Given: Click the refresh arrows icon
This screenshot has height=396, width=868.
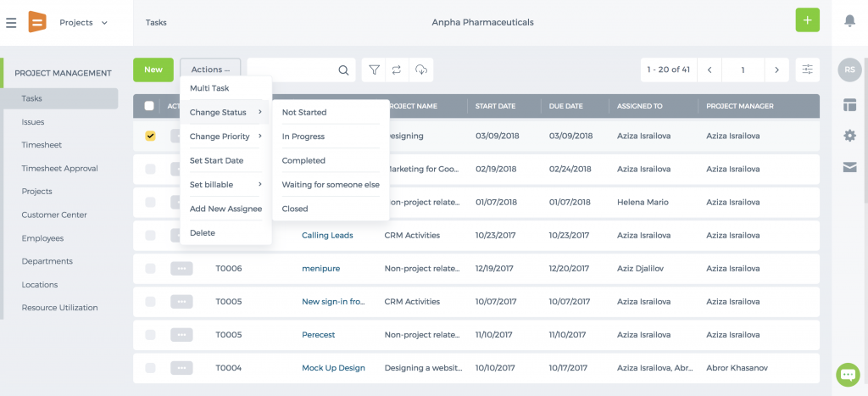Looking at the screenshot, I should point(397,70).
